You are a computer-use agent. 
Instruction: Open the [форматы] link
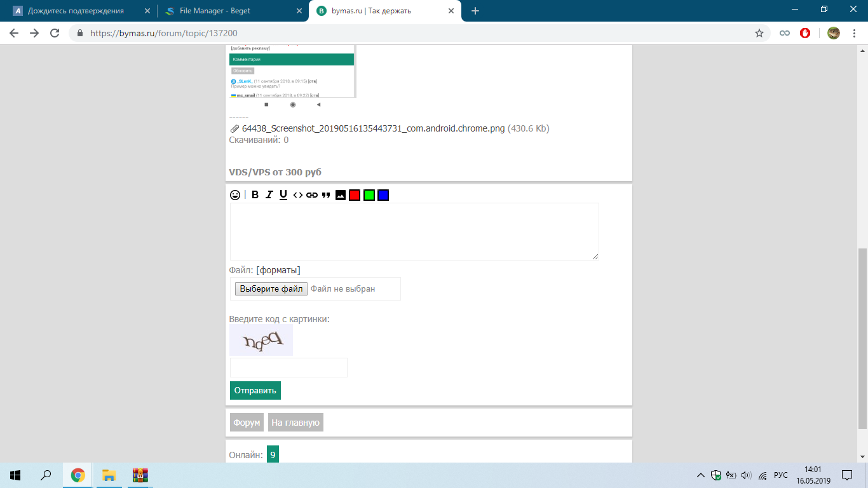pyautogui.click(x=278, y=270)
